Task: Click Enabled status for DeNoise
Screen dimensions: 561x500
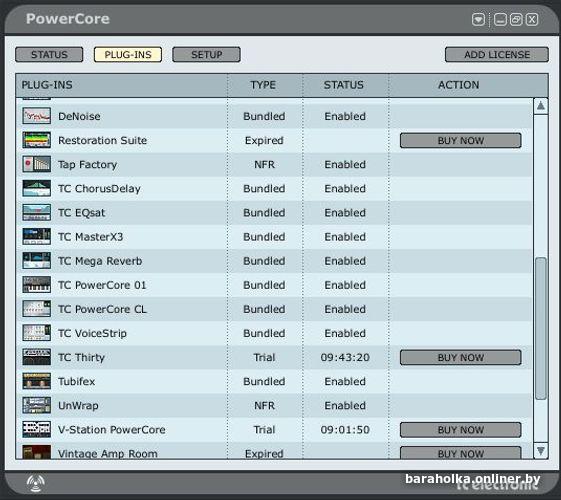Action: (x=345, y=117)
